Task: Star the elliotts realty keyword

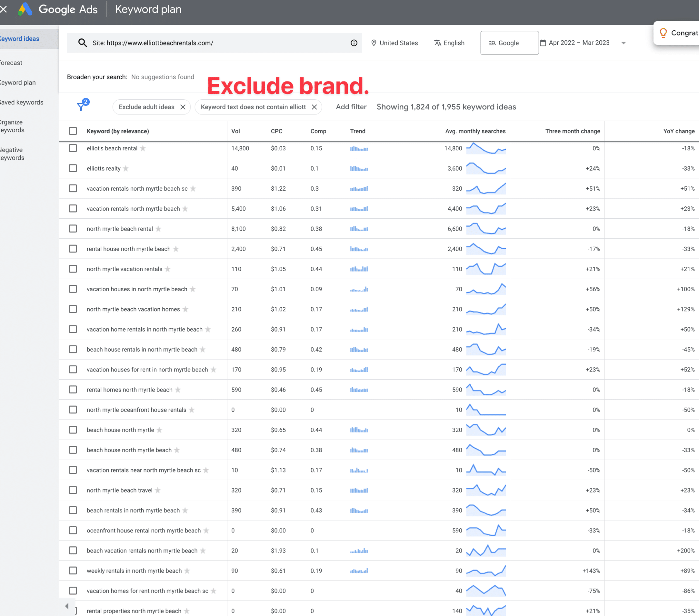Action: pos(126,168)
